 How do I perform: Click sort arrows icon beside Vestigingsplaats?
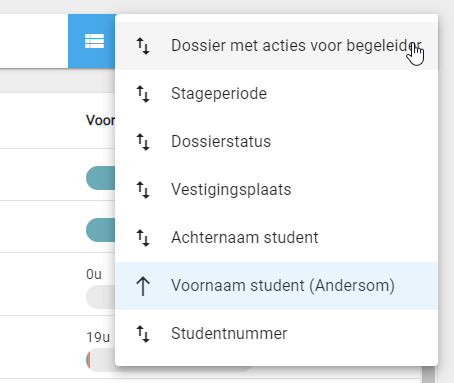143,190
